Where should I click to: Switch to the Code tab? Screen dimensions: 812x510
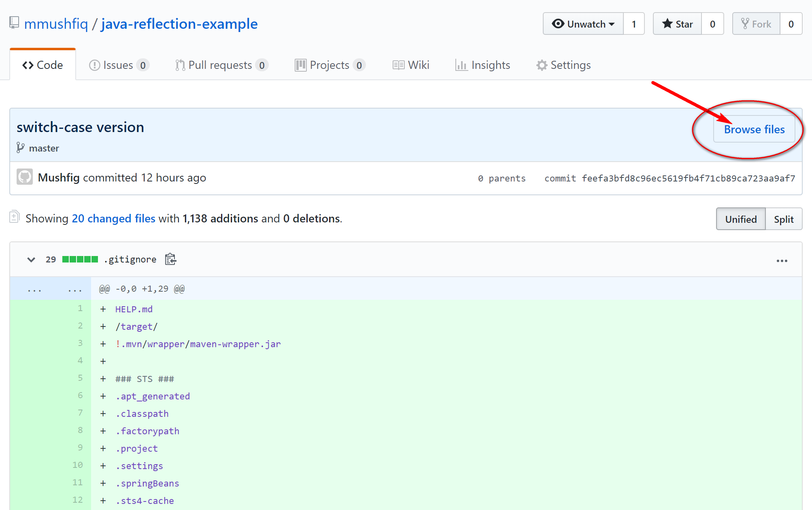point(43,65)
